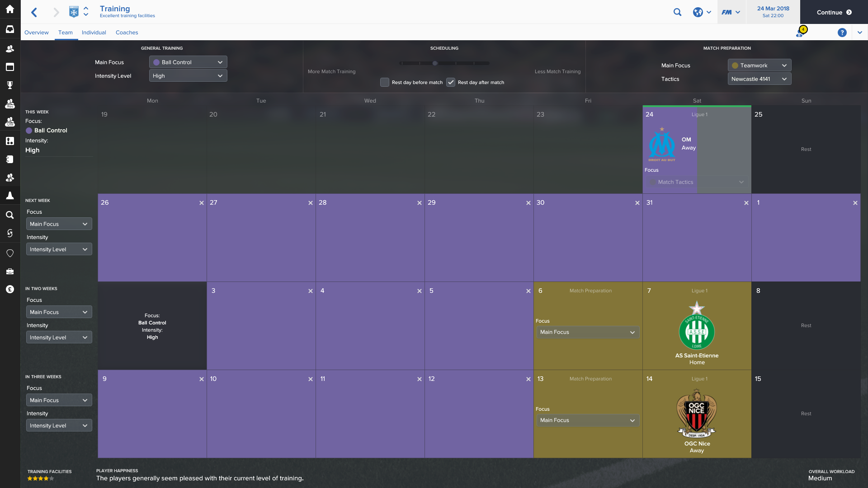
Task: Remove training on day 26
Action: (x=202, y=203)
